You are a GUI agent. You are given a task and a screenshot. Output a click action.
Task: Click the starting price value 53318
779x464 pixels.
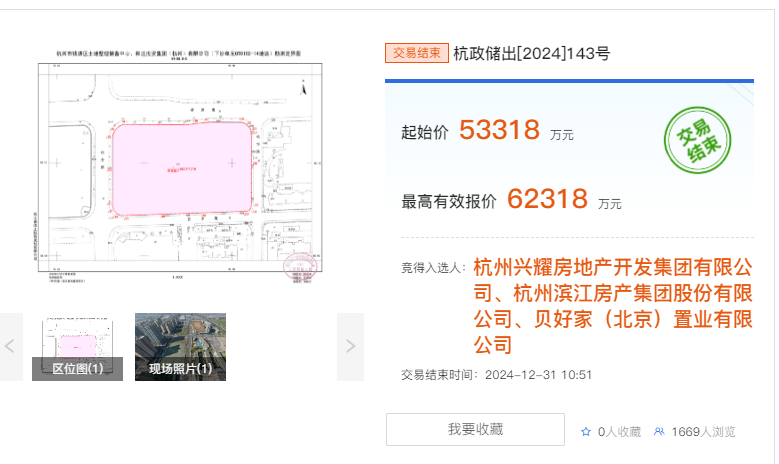(x=499, y=130)
